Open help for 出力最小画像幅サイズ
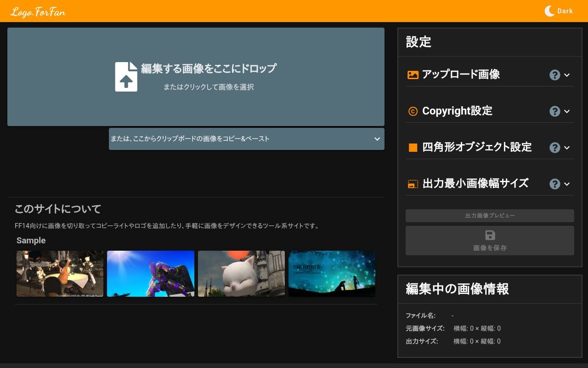The width and height of the screenshot is (588, 368). click(555, 184)
